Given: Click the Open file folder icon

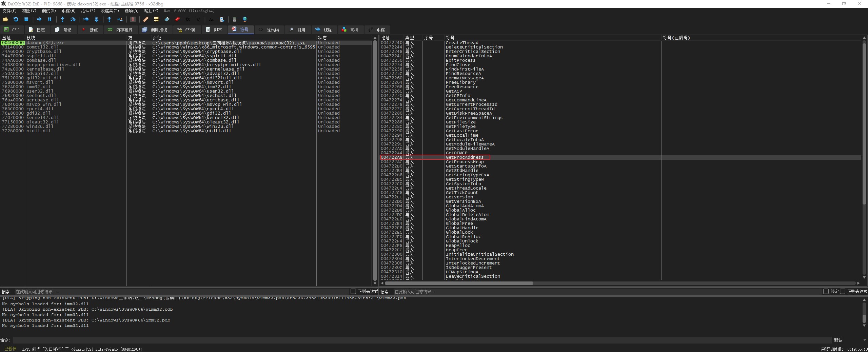Looking at the screenshot, I should pos(5,19).
